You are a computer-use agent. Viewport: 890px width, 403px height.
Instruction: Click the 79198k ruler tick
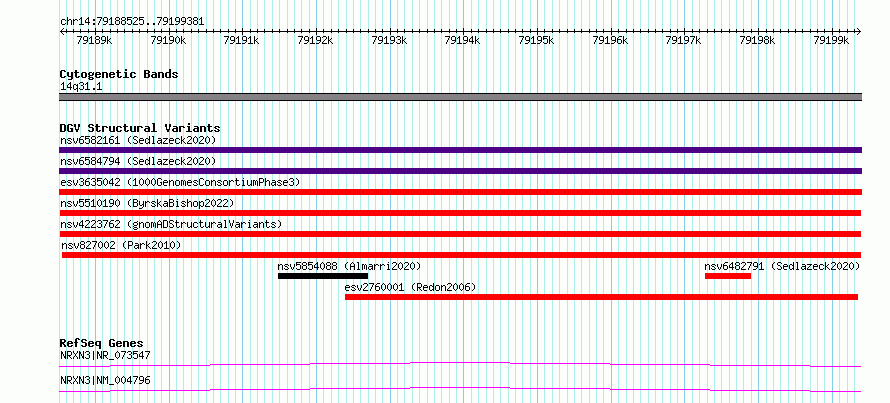pos(758,40)
